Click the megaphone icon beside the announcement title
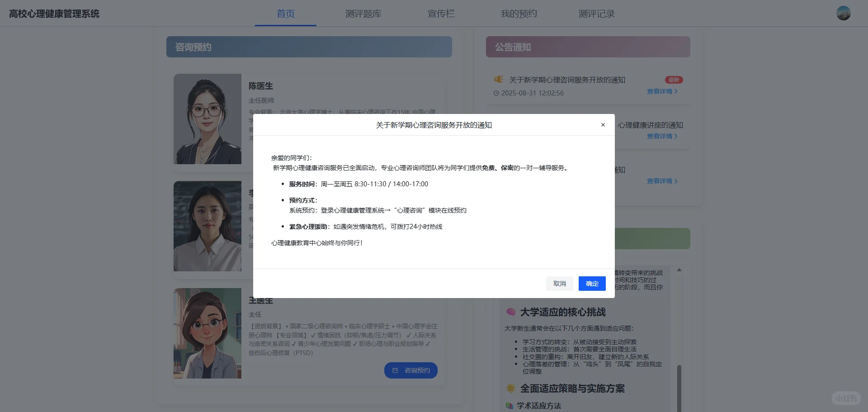Image resolution: width=868 pixels, height=412 pixels. [499, 80]
